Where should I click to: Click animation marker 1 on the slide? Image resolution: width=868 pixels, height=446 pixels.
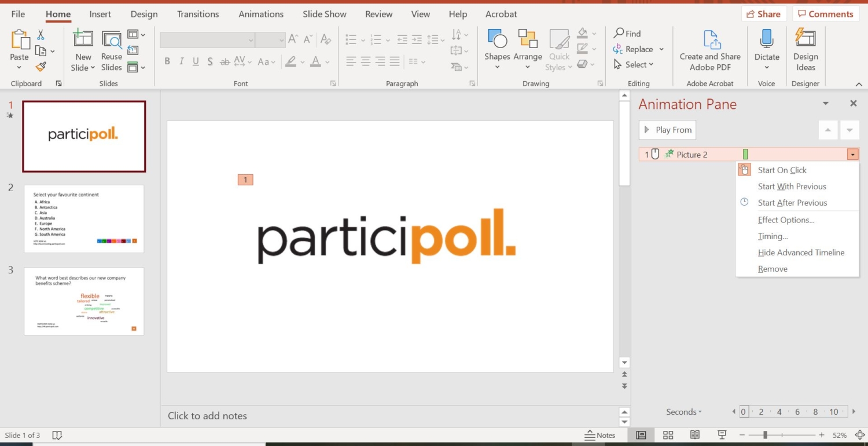point(245,180)
